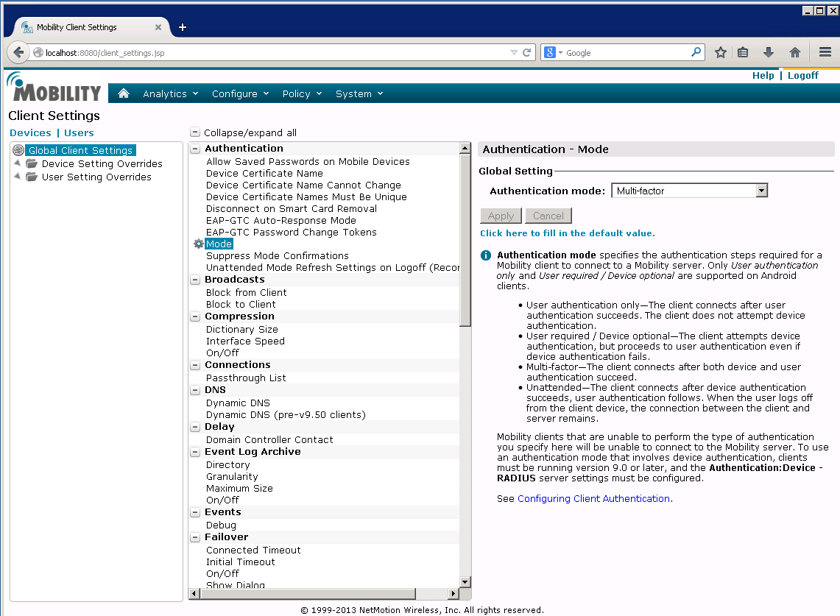Open Configuring Client Authentication link
840x616 pixels.
click(x=593, y=498)
